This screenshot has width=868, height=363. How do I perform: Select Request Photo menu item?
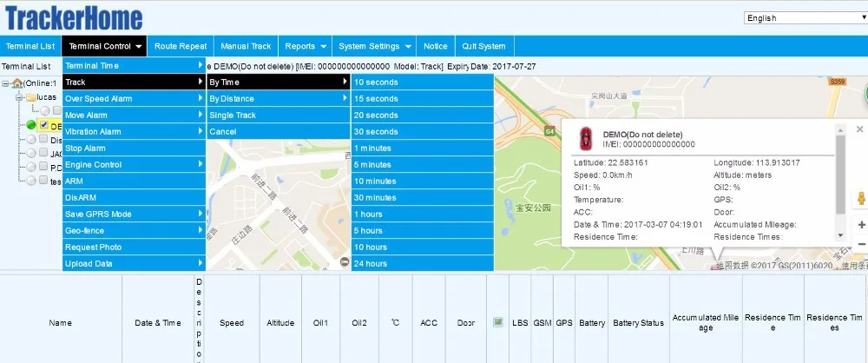click(134, 247)
